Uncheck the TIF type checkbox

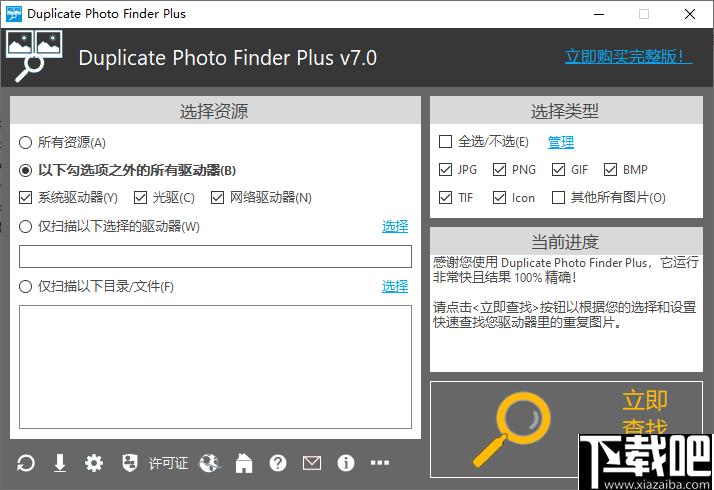click(445, 198)
